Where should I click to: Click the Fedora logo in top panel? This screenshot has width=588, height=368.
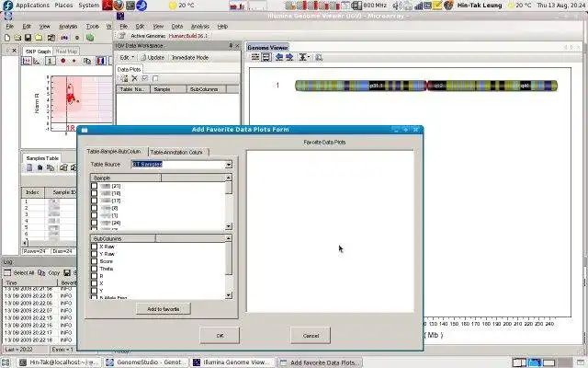(7, 6)
